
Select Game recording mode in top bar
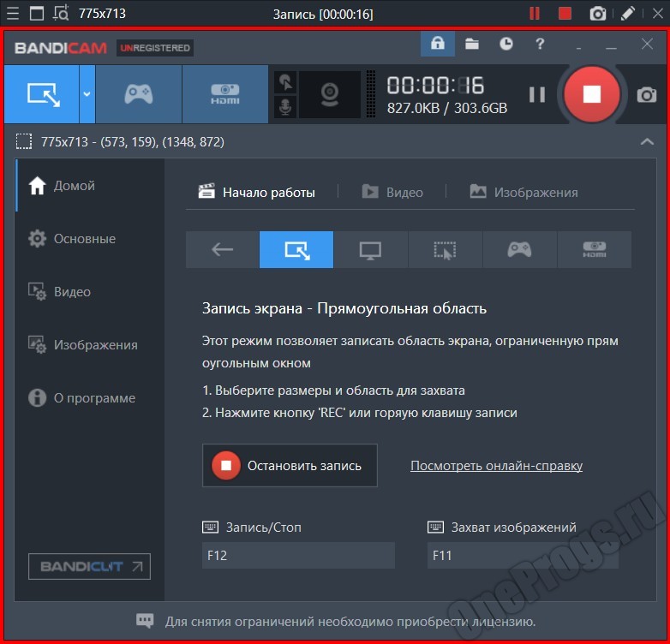(139, 94)
